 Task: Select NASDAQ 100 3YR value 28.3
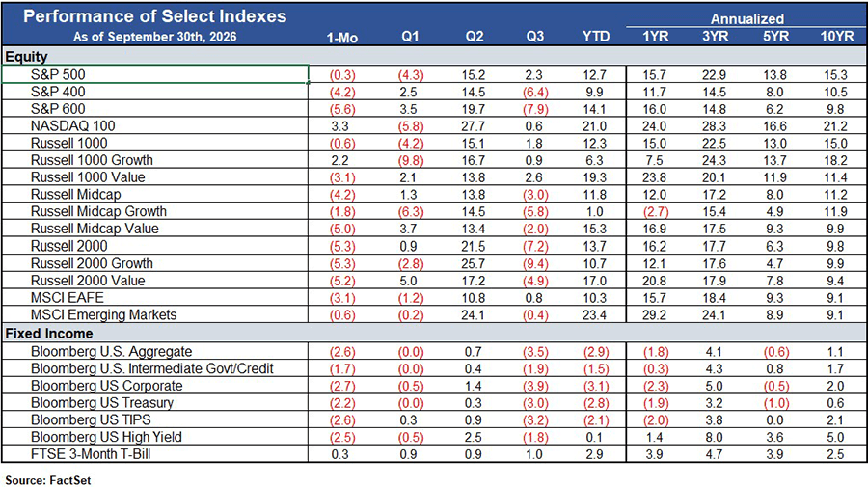coord(714,126)
